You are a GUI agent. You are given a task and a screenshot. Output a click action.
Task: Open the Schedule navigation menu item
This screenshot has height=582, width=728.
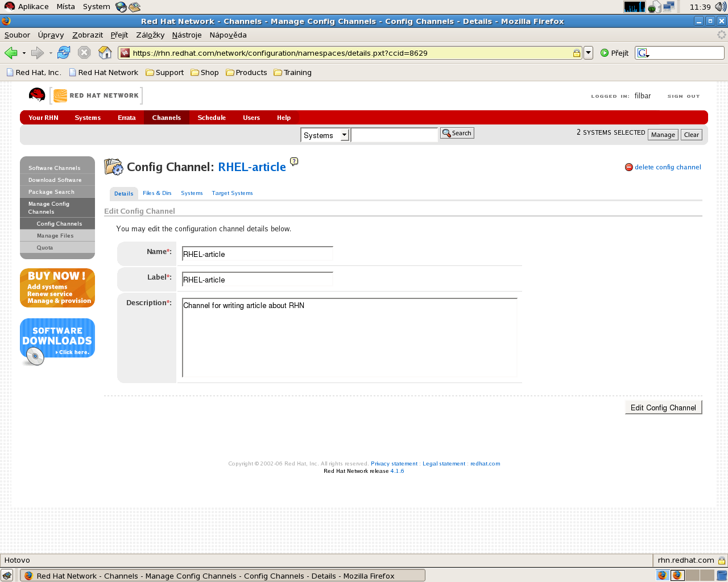coord(212,118)
